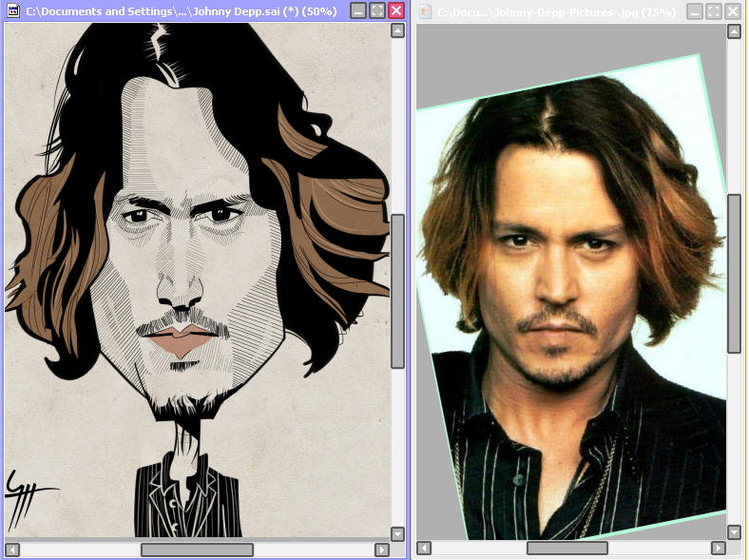Click the reference photo canvas

tap(571, 282)
